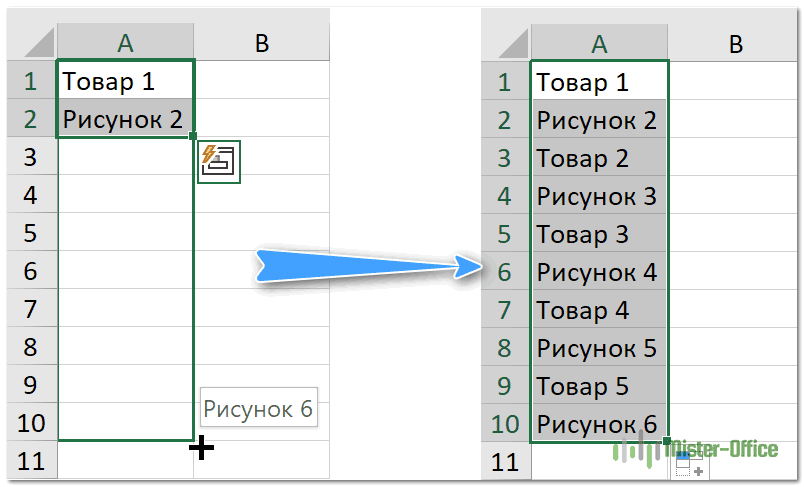Click right sheet cell with Рисунок 4
Screen dimensions: 804x487
(x=599, y=272)
